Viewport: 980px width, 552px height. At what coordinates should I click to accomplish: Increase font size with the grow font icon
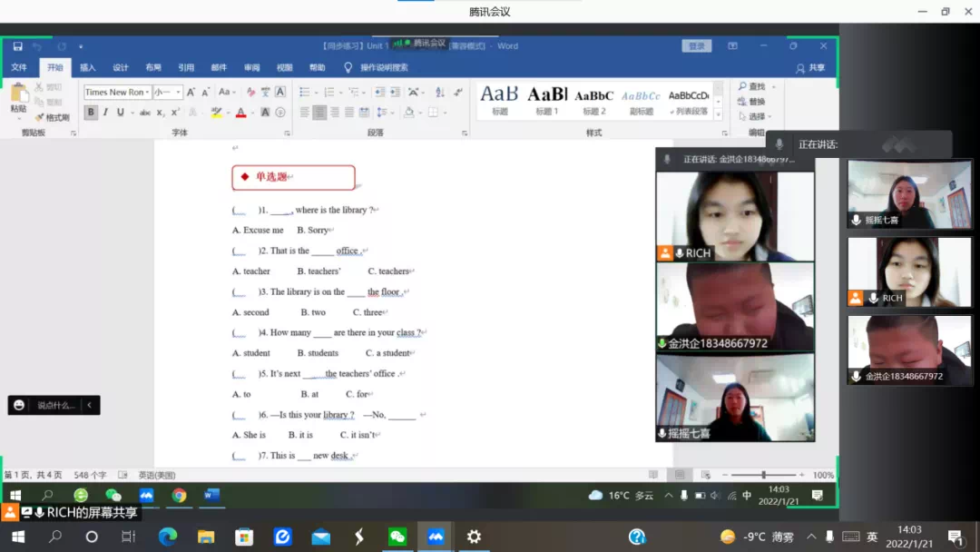[x=191, y=92]
